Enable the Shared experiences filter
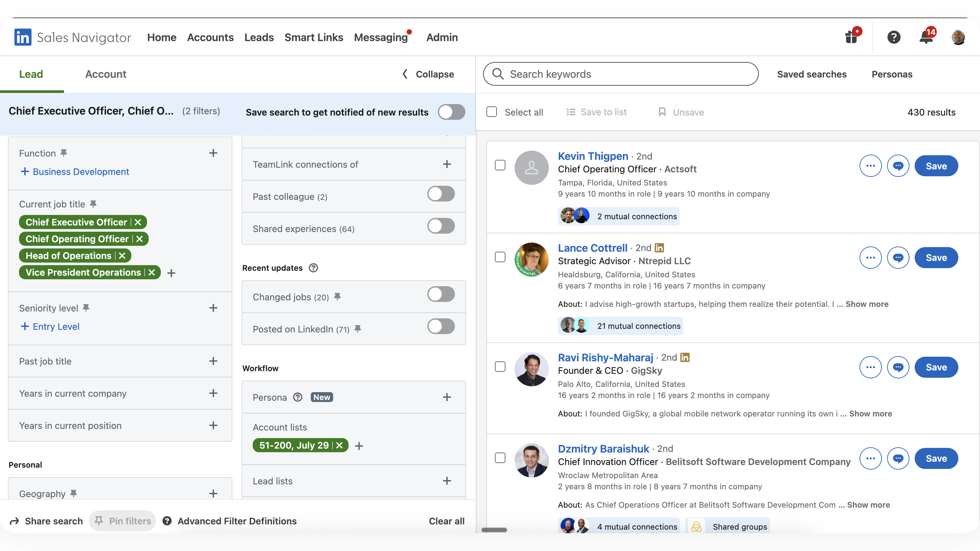 [441, 226]
